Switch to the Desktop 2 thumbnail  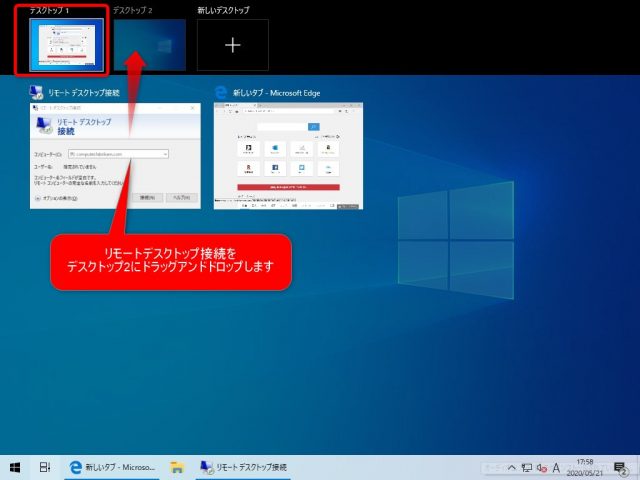(149, 45)
